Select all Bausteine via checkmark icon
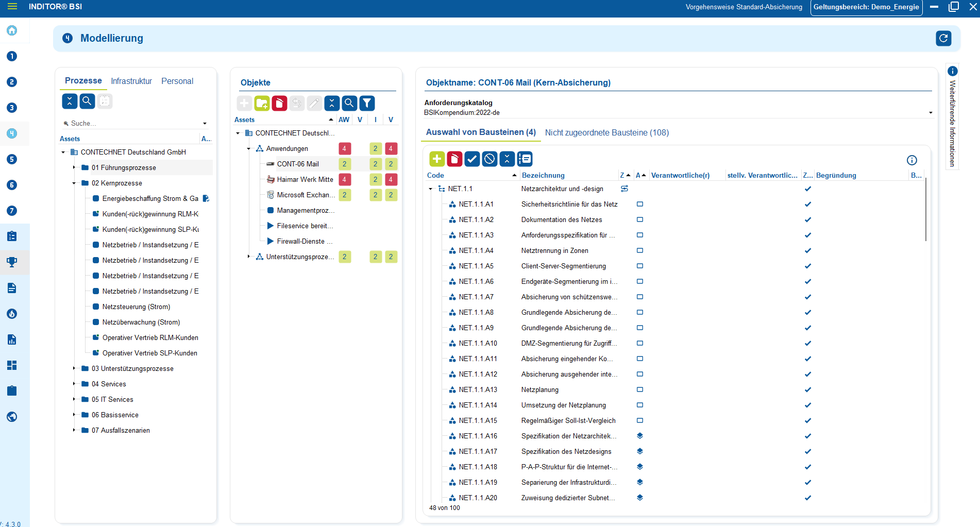980x527 pixels. pos(472,159)
